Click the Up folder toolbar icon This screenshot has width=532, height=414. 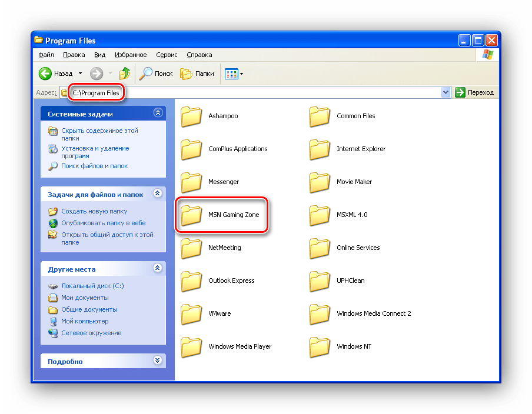125,74
